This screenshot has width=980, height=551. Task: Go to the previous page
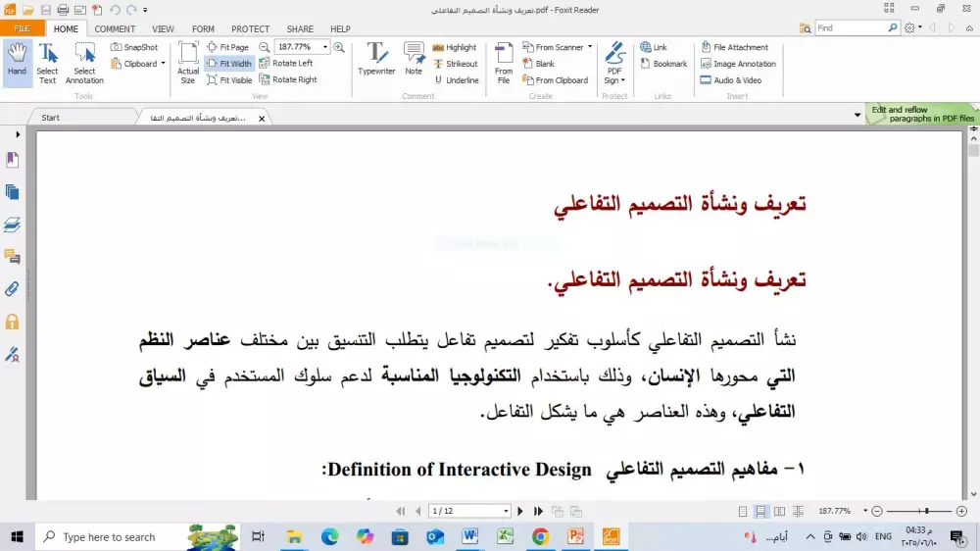[418, 511]
